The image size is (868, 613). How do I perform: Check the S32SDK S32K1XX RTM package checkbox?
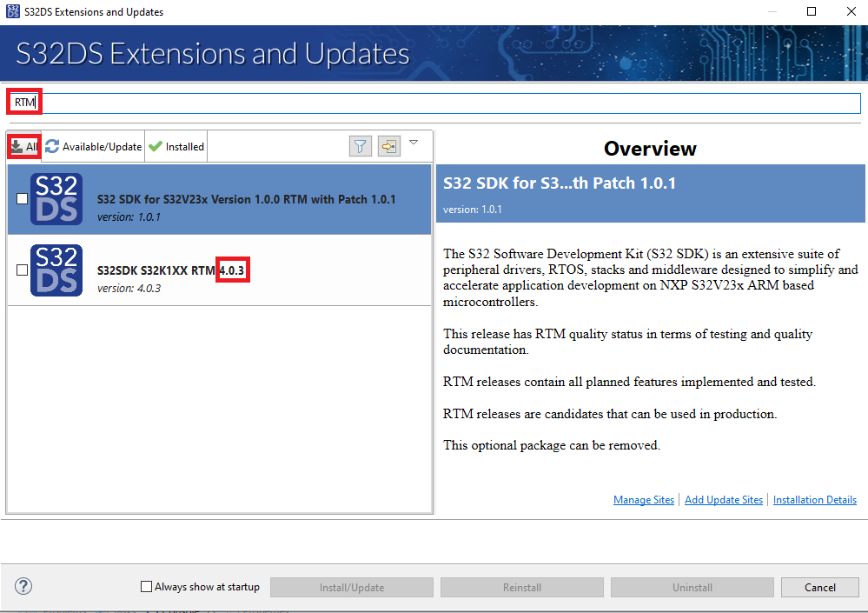pyautogui.click(x=22, y=269)
